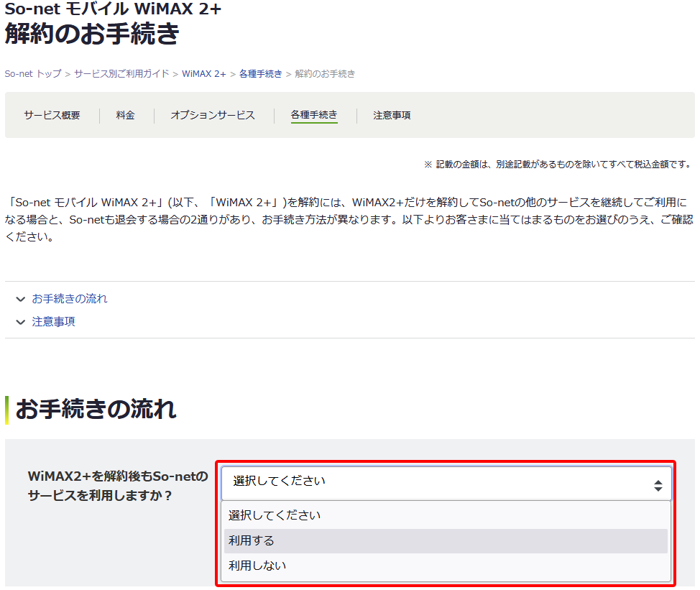Viewport: 700px width, 590px height.
Task: Click the large お手続きの流れ section heading
Action: click(x=96, y=410)
